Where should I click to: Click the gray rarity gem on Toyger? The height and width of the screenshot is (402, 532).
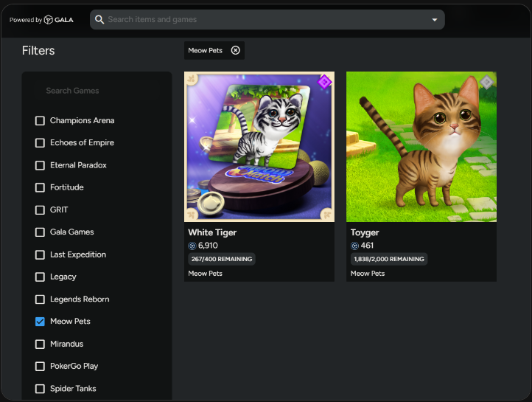486,82
